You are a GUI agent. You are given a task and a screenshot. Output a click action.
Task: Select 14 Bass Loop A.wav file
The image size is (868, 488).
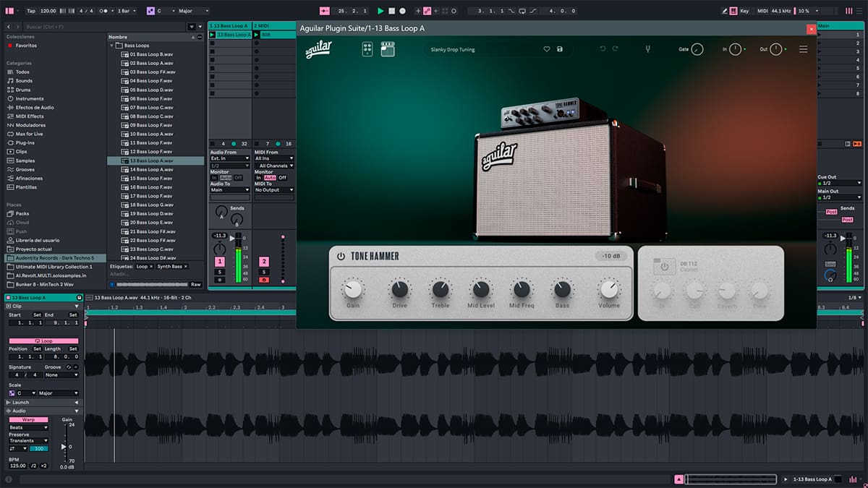pos(151,169)
